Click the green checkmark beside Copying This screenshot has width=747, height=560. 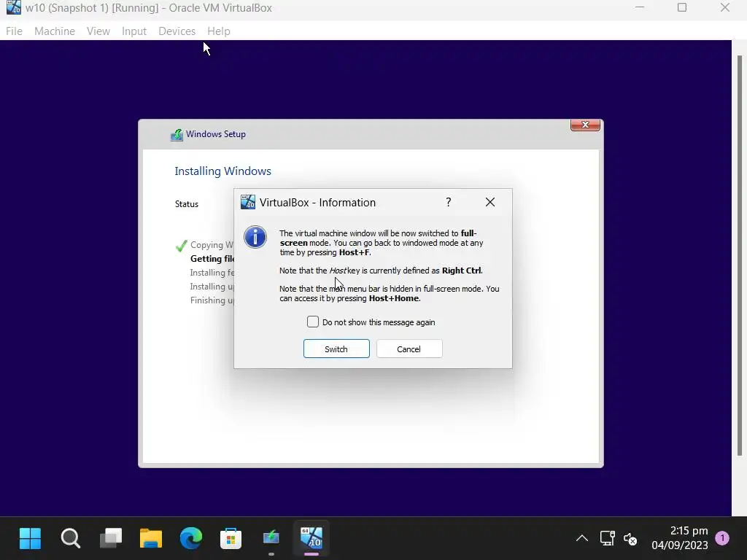(x=181, y=246)
